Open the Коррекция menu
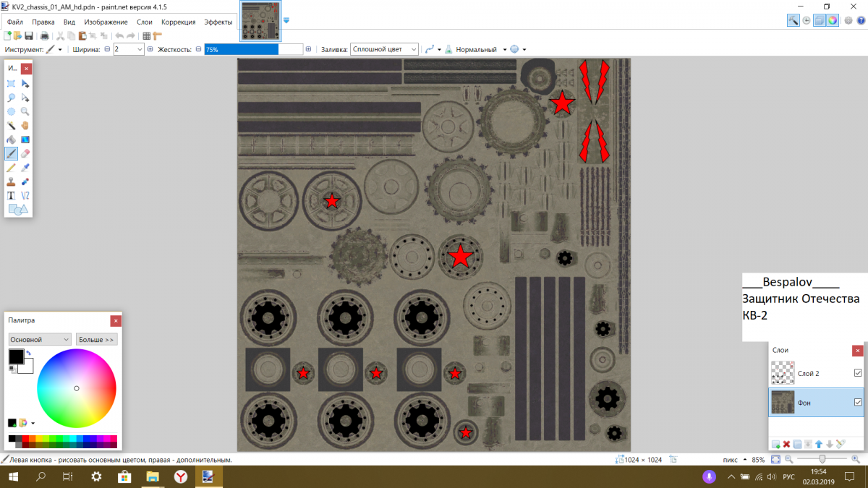Viewport: 868px width, 488px height. (179, 22)
